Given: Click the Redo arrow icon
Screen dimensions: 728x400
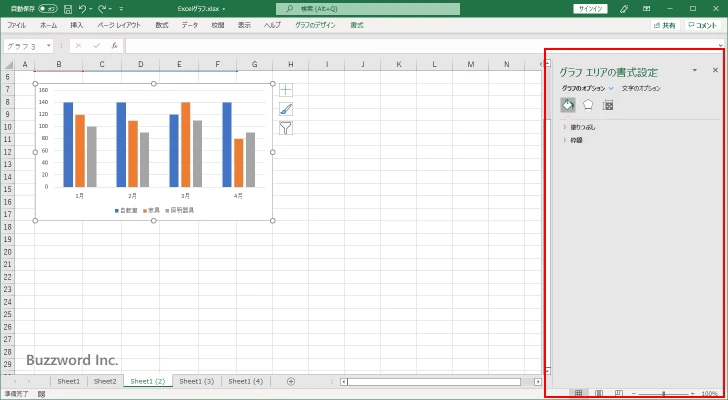Looking at the screenshot, I should pos(102,9).
